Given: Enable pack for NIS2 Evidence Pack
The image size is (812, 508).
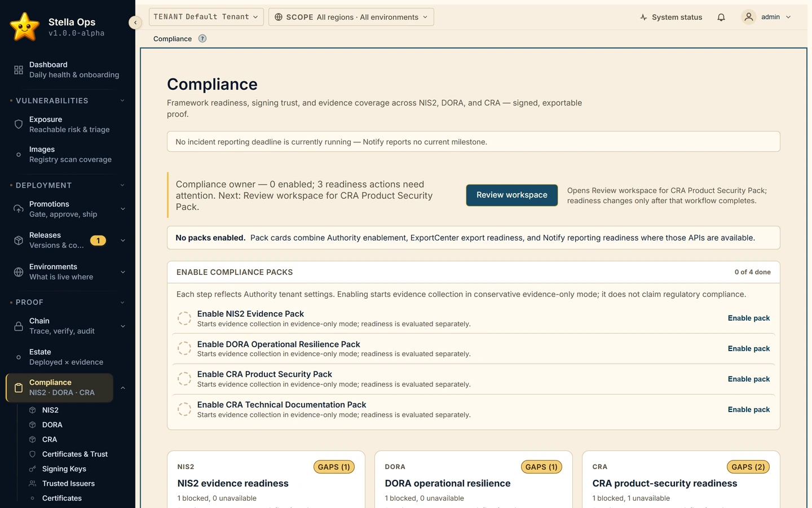Looking at the screenshot, I should click(749, 318).
